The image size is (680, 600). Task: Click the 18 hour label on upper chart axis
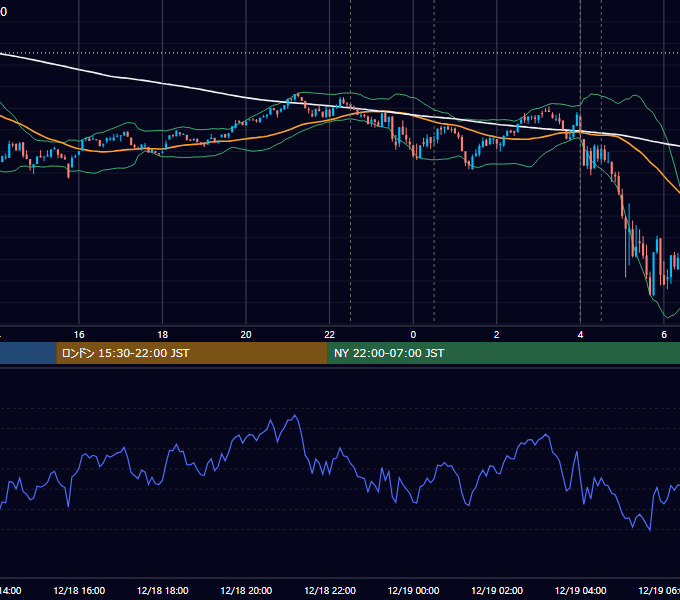pyautogui.click(x=163, y=335)
